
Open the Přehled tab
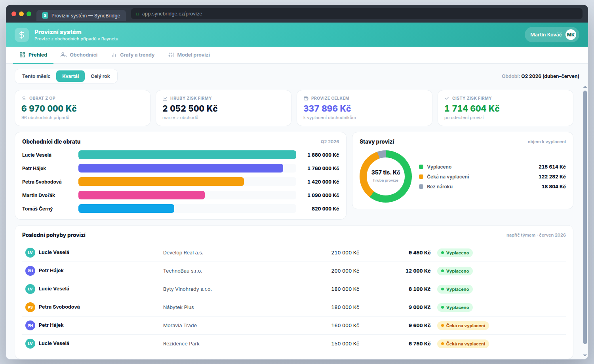pos(33,55)
